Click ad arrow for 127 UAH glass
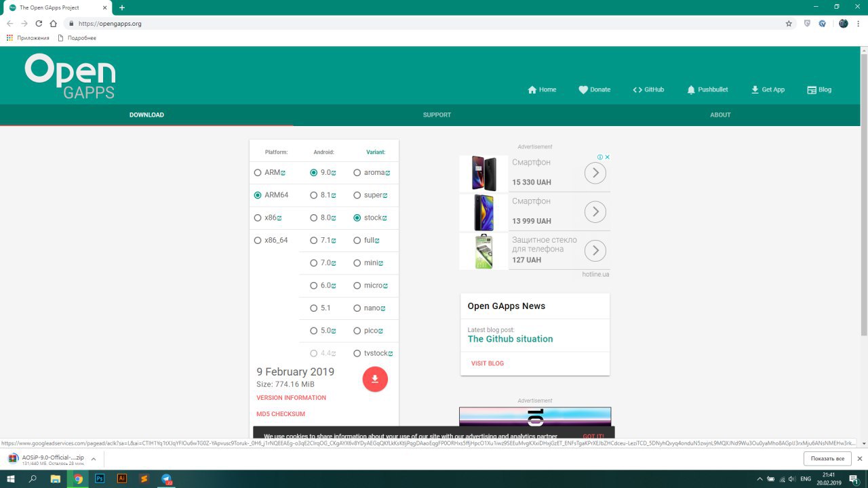 point(595,251)
